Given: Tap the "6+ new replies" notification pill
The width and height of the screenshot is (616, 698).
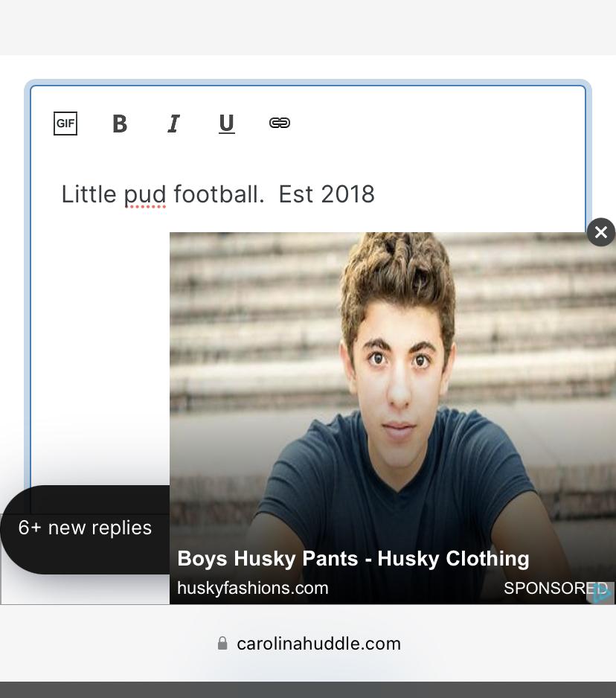Looking at the screenshot, I should click(x=85, y=528).
